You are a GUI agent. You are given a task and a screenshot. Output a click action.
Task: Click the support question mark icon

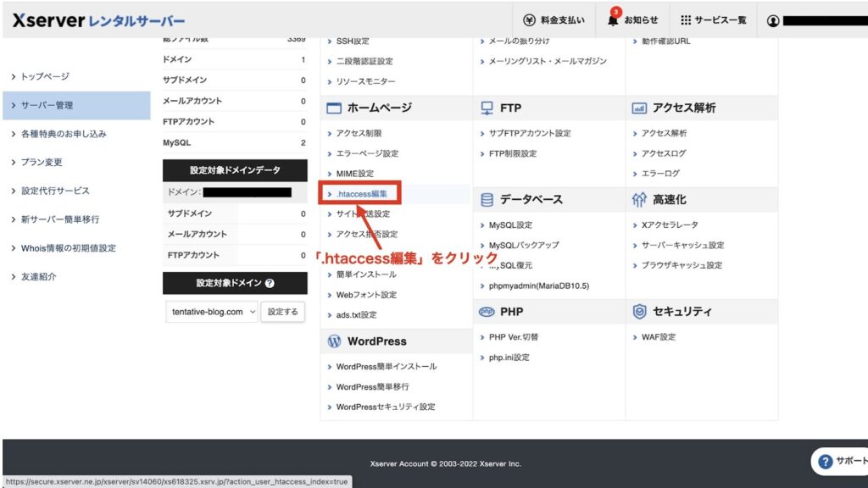coord(825,462)
